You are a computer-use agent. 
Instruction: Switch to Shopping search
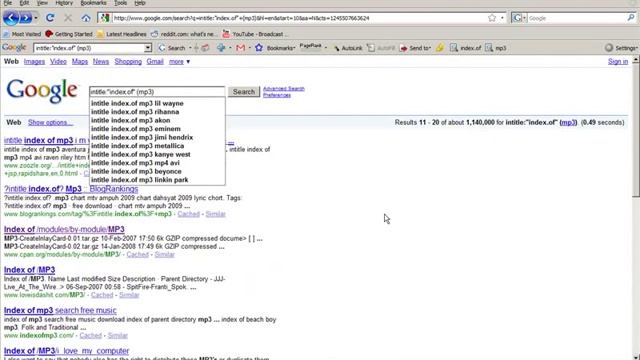click(128, 62)
